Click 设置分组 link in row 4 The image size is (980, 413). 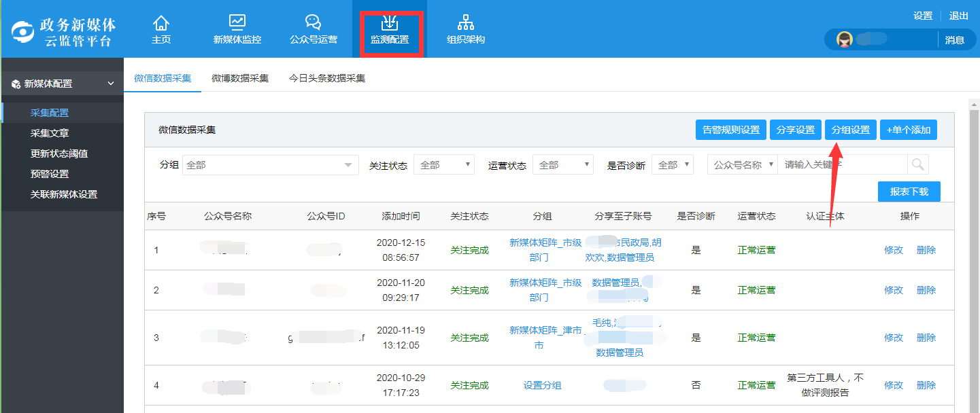[x=542, y=385]
